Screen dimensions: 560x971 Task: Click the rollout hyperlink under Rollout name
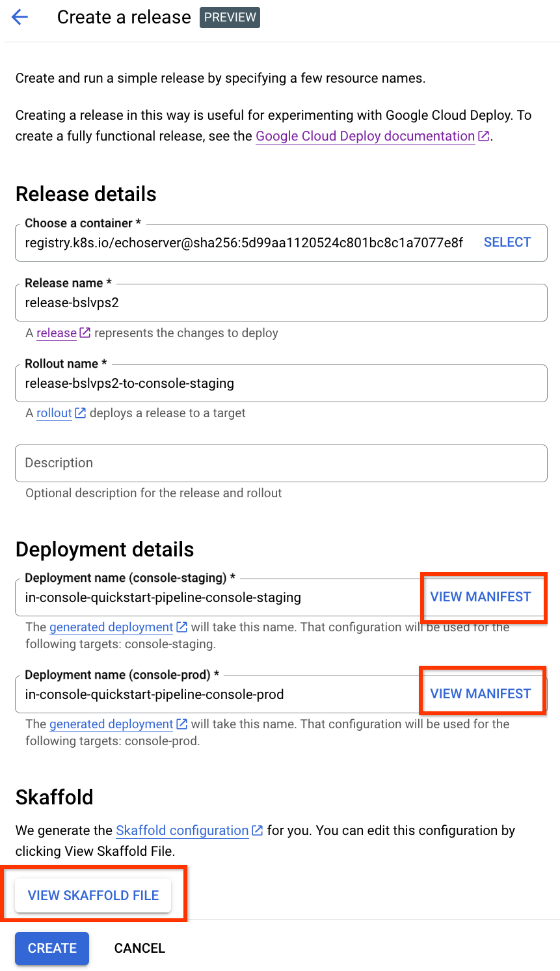tap(55, 413)
